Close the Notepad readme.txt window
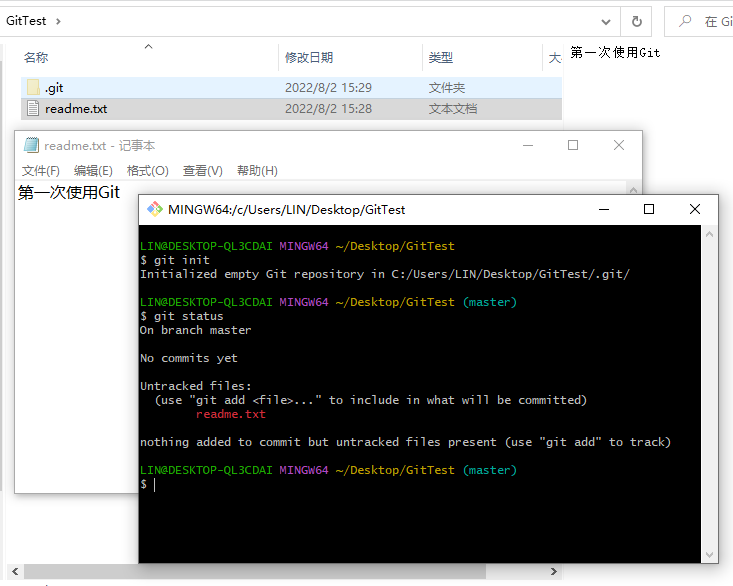The height and width of the screenshot is (586, 733). click(618, 145)
